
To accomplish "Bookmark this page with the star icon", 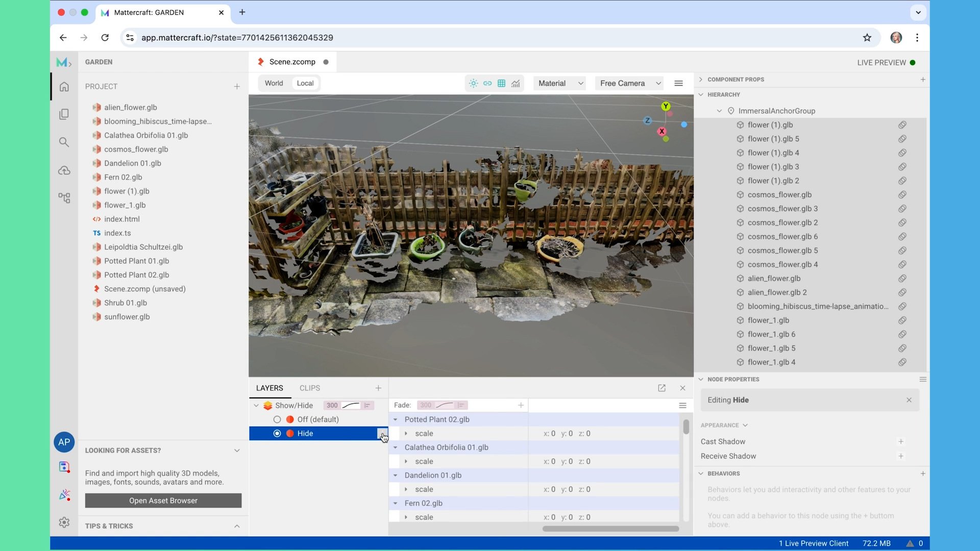I will [x=867, y=38].
